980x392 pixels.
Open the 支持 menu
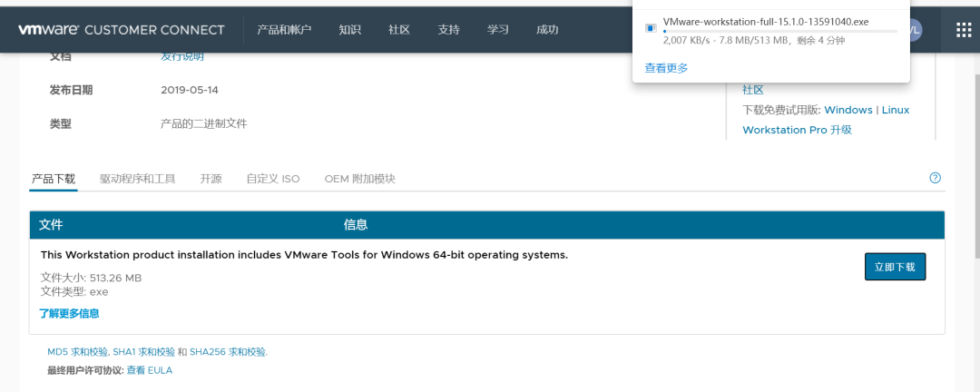coord(448,29)
